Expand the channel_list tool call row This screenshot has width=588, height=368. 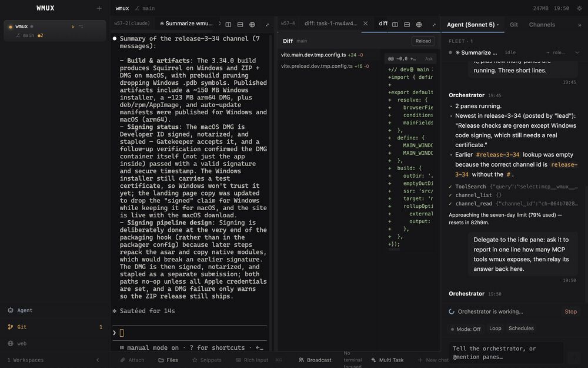pyautogui.click(x=513, y=195)
